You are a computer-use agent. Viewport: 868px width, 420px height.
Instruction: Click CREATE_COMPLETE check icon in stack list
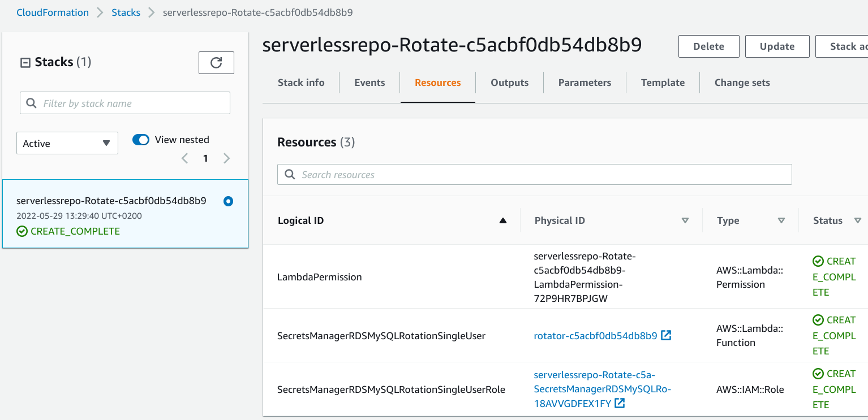tap(22, 231)
